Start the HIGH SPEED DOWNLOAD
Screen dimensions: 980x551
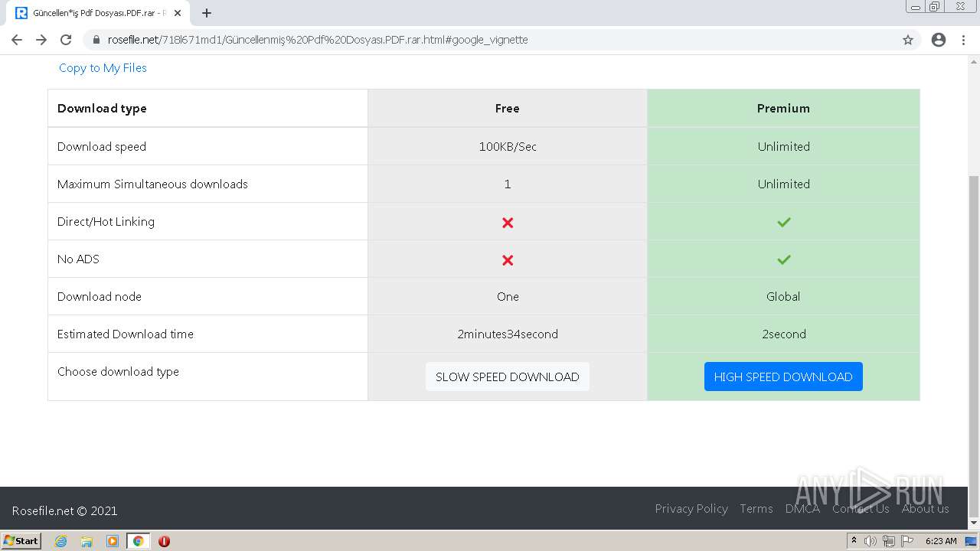(783, 377)
